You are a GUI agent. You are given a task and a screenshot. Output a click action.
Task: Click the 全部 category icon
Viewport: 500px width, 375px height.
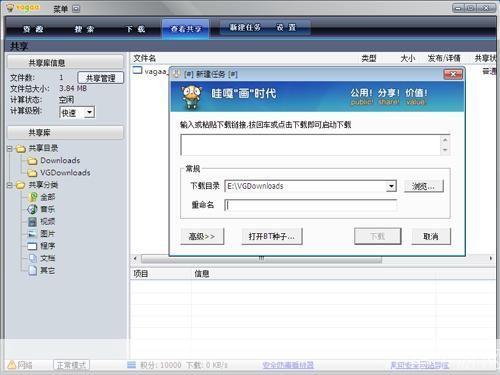(x=33, y=197)
